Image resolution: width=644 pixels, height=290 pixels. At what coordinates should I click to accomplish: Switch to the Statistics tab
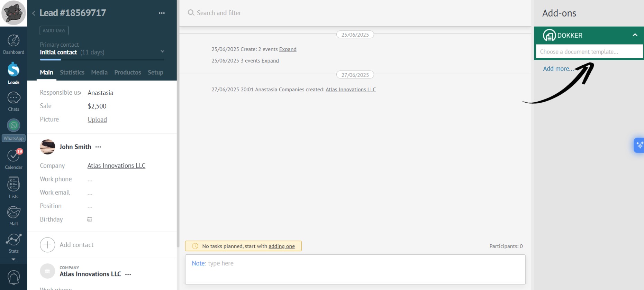click(x=72, y=72)
